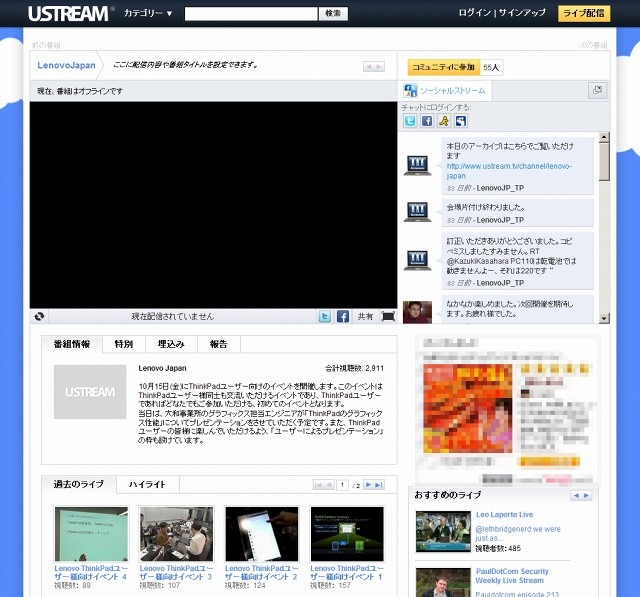Image resolution: width=640 pixels, height=597 pixels.
Task: Open Lenovo ThinkPadユーザー様向けイベント 4 title link
Action: pos(91,573)
